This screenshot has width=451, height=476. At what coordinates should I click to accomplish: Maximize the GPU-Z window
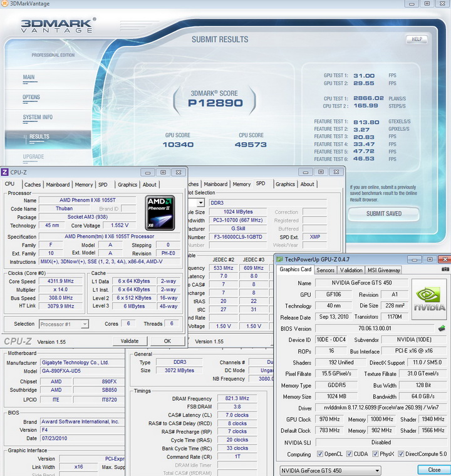click(x=430, y=259)
